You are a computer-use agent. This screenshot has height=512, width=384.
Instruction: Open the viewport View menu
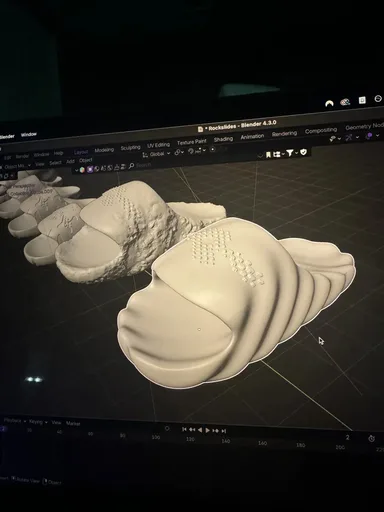40,164
